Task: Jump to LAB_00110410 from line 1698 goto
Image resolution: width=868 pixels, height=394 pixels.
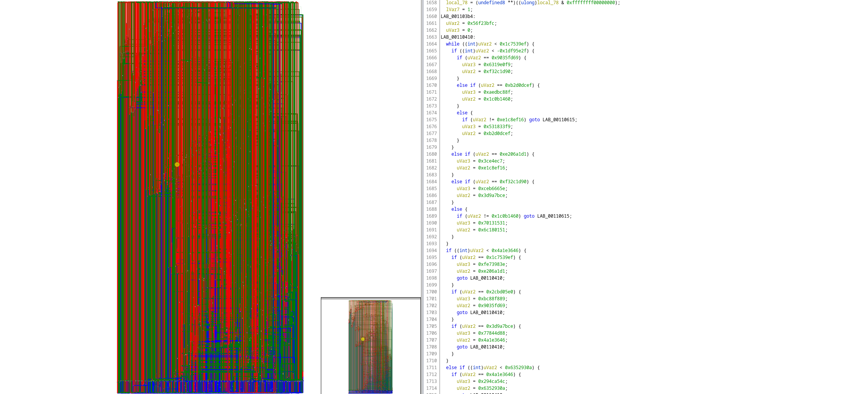Action: [x=486, y=278]
